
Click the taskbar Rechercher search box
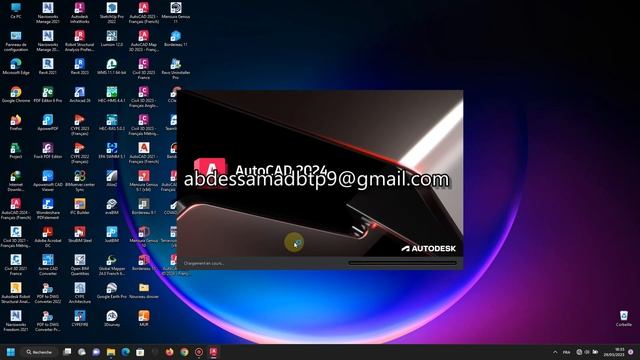point(40,352)
